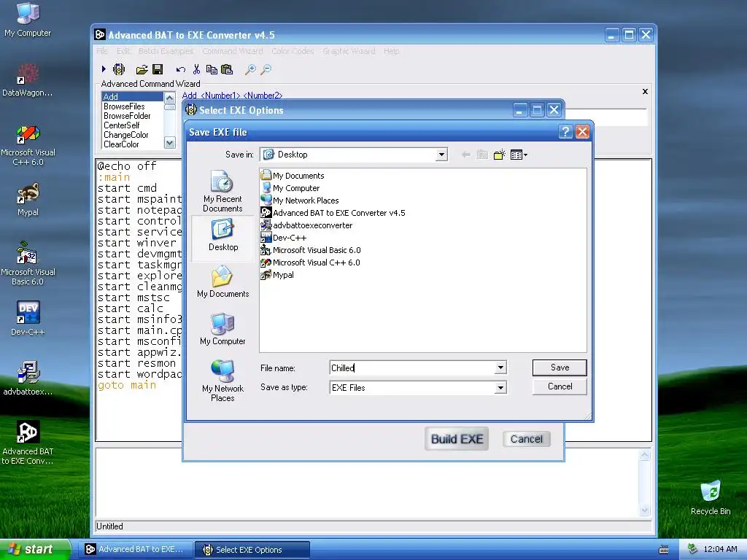Click the Windows Start button

[35, 550]
